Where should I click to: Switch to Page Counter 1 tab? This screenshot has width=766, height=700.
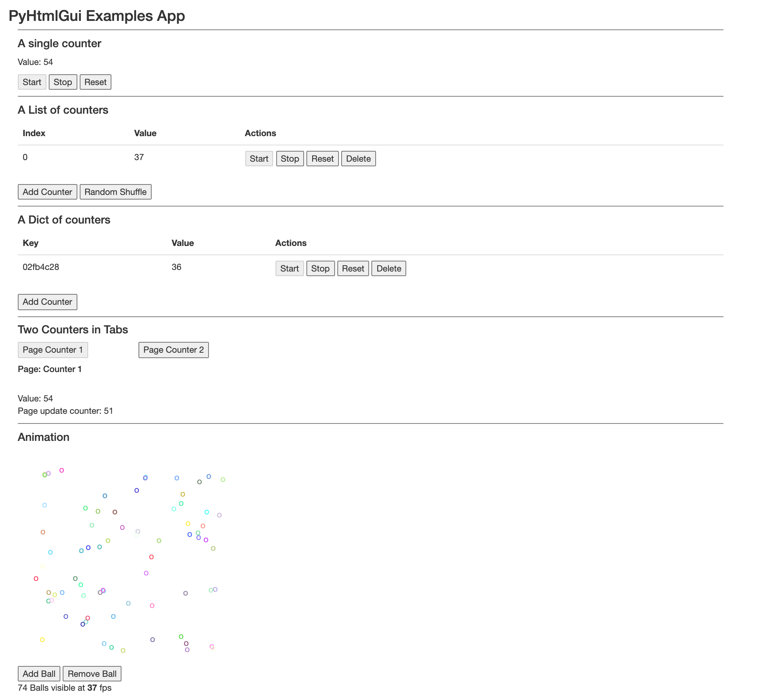pyautogui.click(x=53, y=350)
